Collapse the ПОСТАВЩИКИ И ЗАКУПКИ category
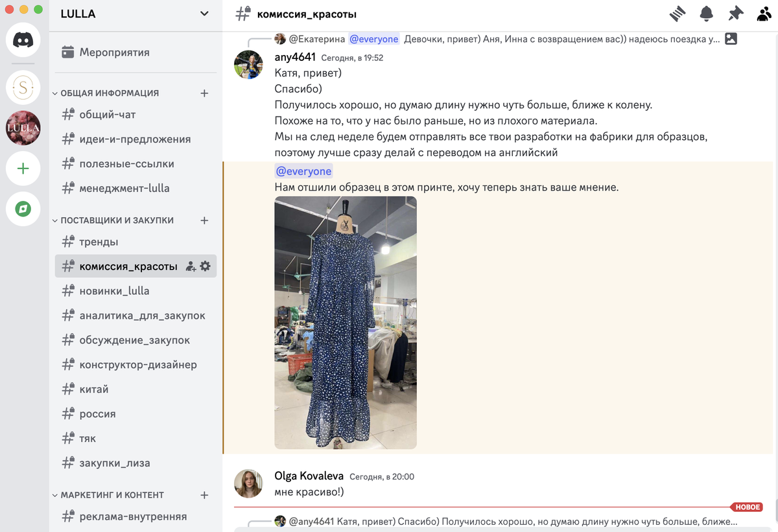The height and width of the screenshot is (532, 778). (113, 220)
